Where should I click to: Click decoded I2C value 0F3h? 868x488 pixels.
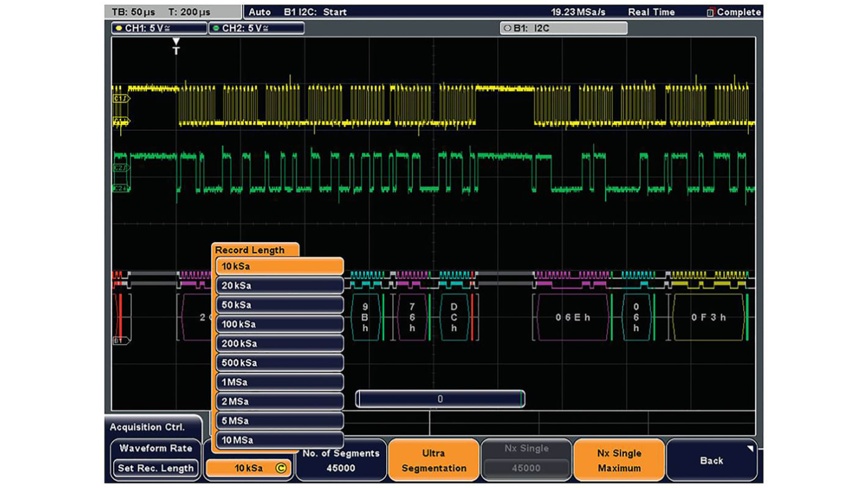click(708, 317)
